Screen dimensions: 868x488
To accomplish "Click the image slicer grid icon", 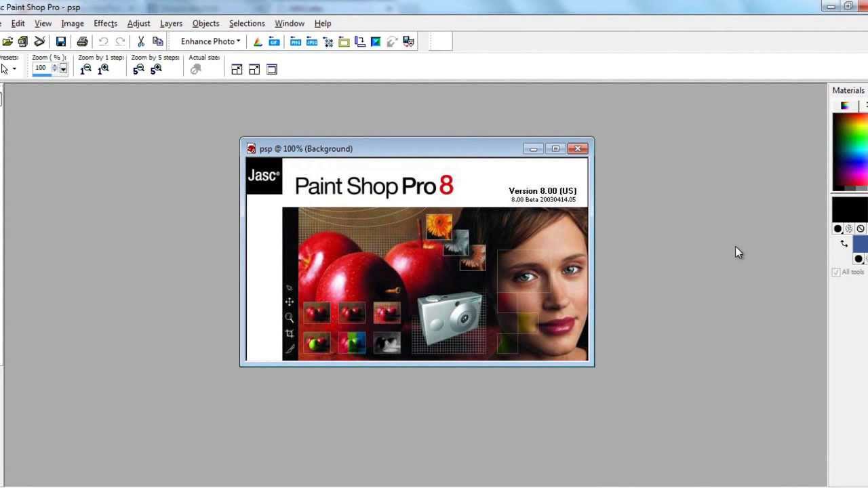I will pos(328,42).
